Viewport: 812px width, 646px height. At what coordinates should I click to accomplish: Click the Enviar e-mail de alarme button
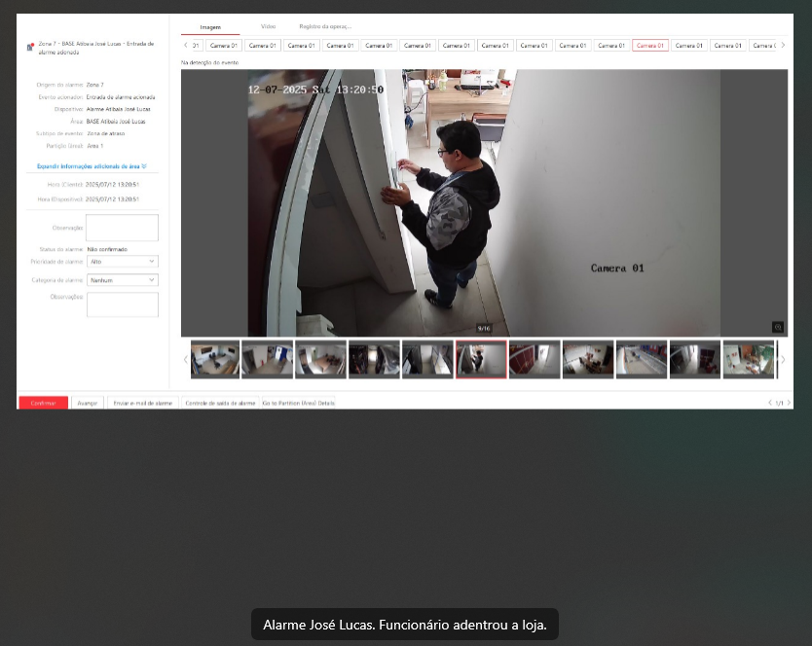click(x=142, y=403)
